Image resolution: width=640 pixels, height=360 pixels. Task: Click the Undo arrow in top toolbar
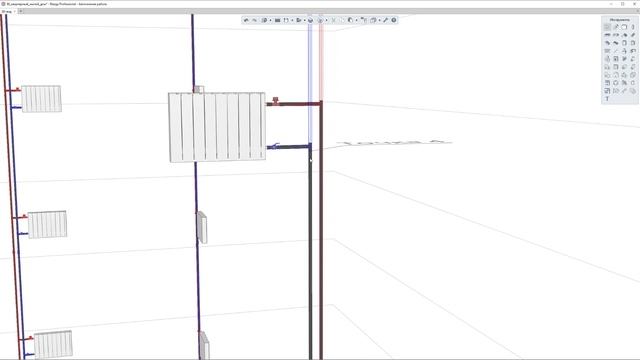(246, 20)
